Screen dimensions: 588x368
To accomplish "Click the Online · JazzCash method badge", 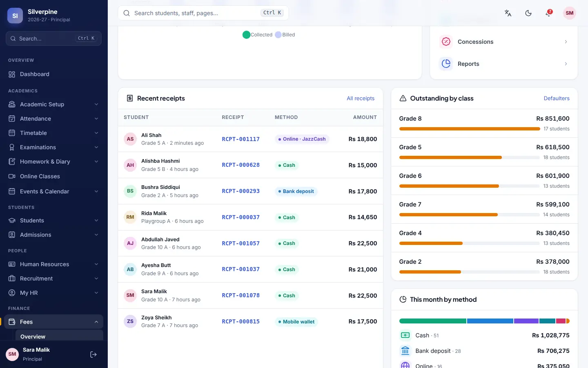I will pos(302,139).
